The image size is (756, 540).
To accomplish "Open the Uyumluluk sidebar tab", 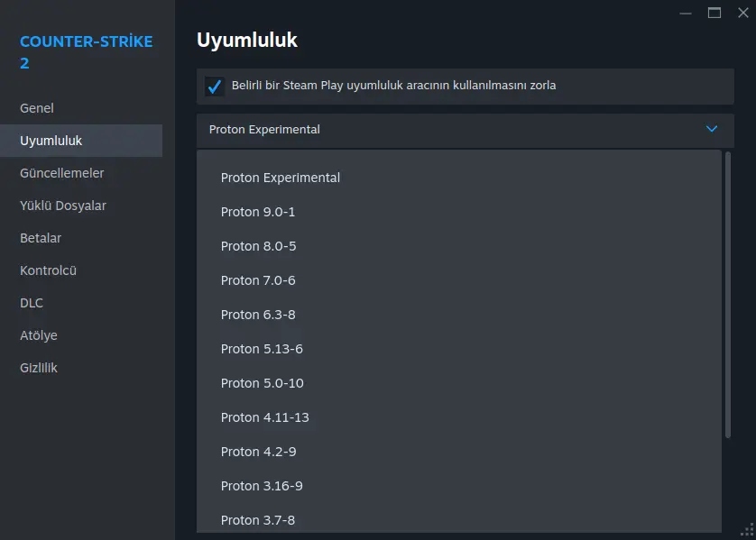I will (x=81, y=141).
